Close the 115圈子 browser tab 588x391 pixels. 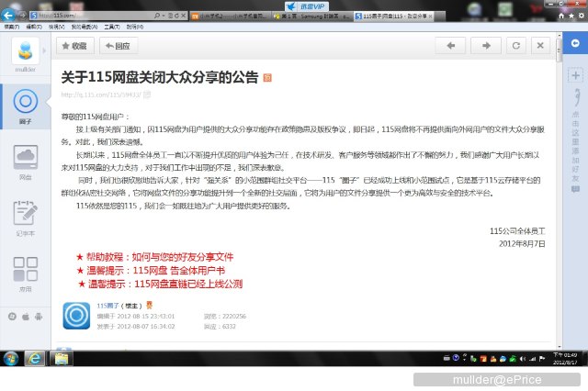pos(430,17)
